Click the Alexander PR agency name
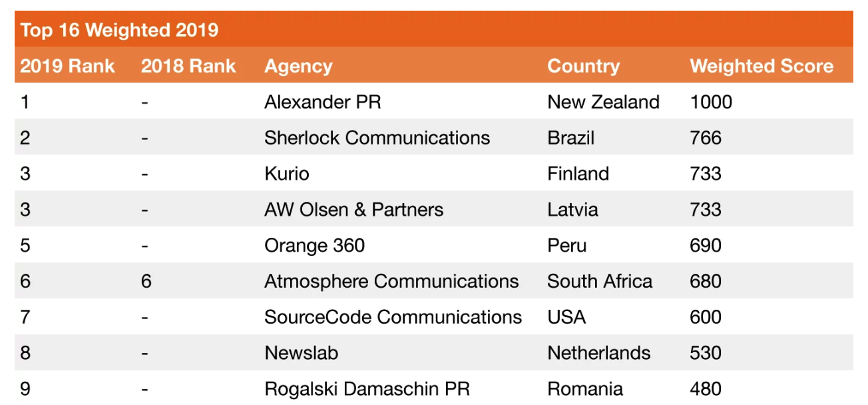 pyautogui.click(x=323, y=102)
